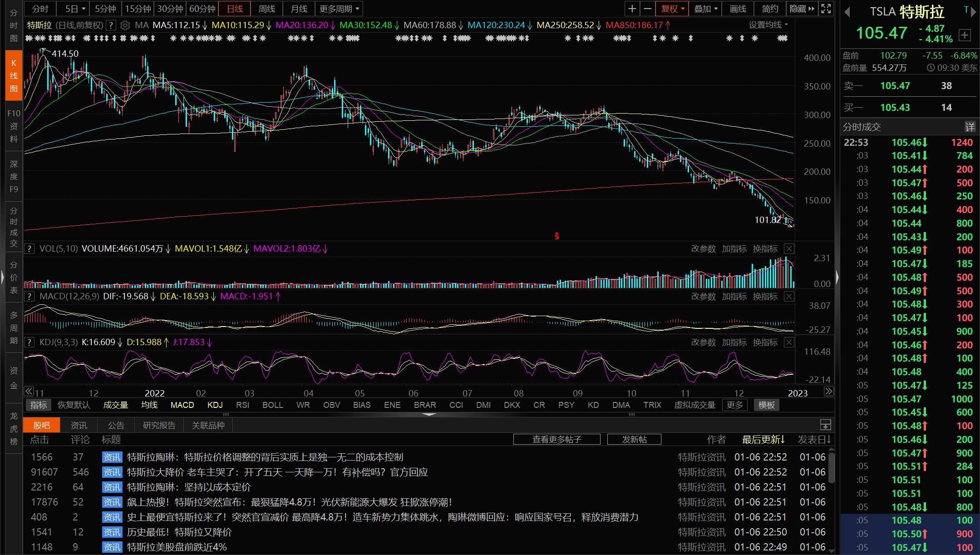Viewport: 980px width, 555px height.
Task: Open the 复权 adjustment dropdown
Action: tap(672, 9)
